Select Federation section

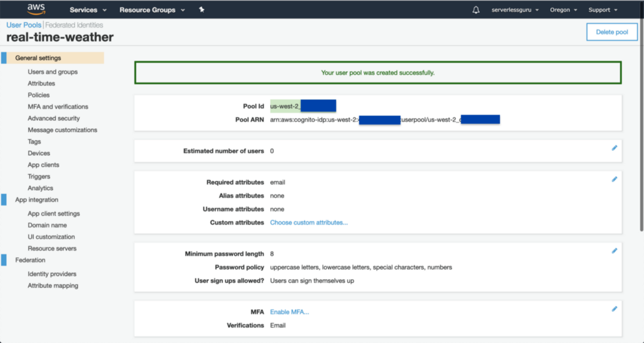click(30, 260)
